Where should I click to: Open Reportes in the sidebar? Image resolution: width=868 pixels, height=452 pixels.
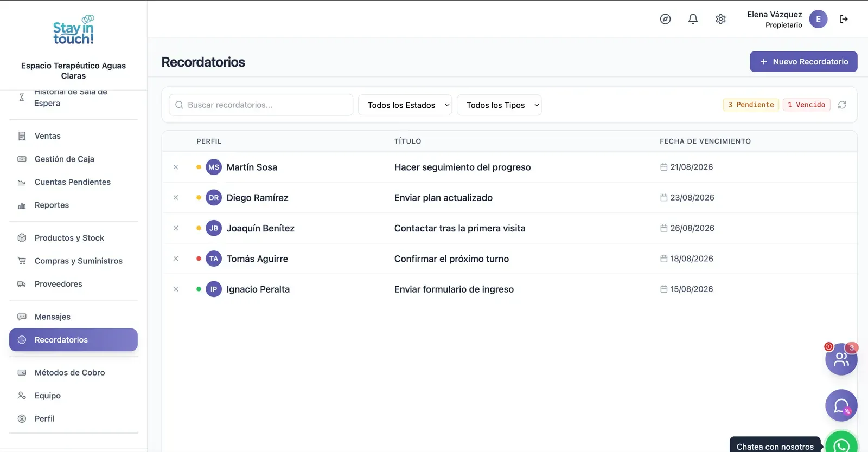pos(73,205)
